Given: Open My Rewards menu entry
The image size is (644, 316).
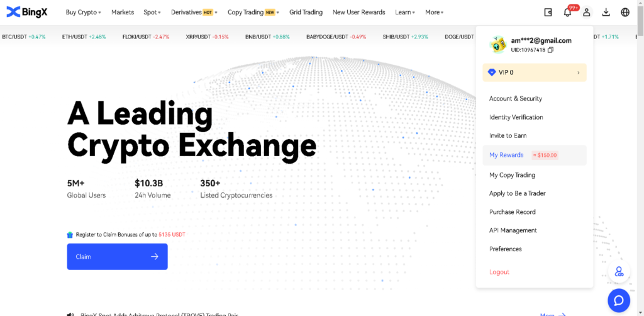Looking at the screenshot, I should (506, 155).
